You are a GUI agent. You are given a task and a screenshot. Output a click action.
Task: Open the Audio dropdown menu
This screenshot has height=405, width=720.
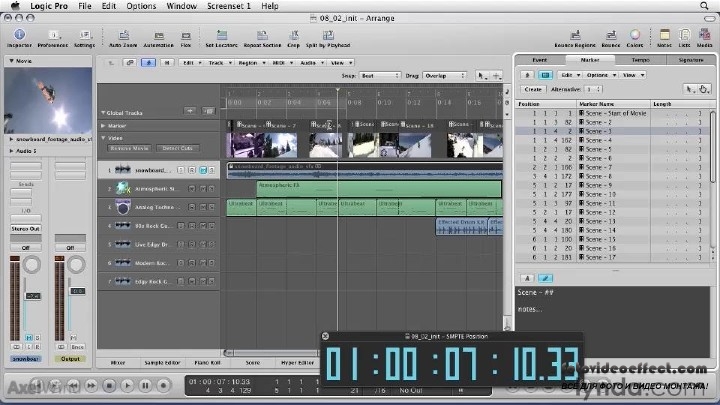click(312, 63)
